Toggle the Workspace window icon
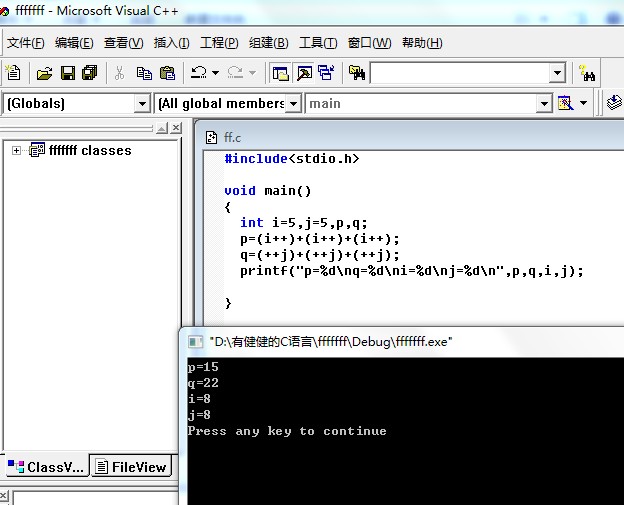Viewport: 624px width, 505px height. point(280,73)
